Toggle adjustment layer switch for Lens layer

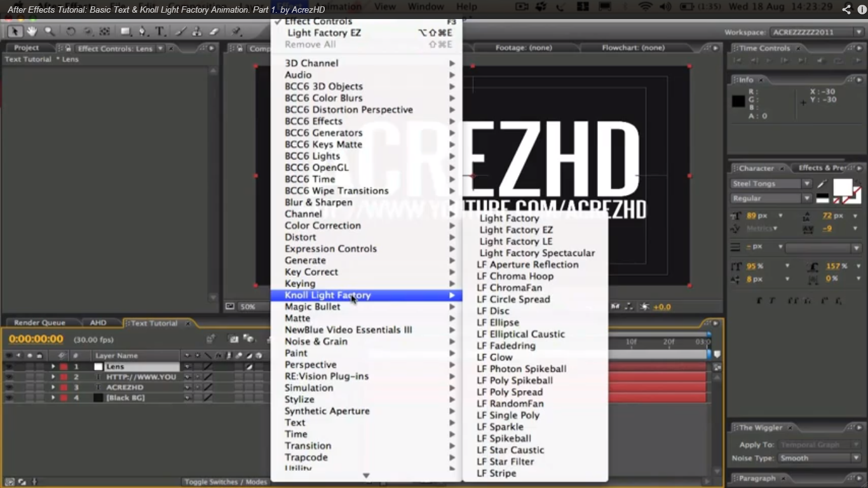click(x=250, y=367)
